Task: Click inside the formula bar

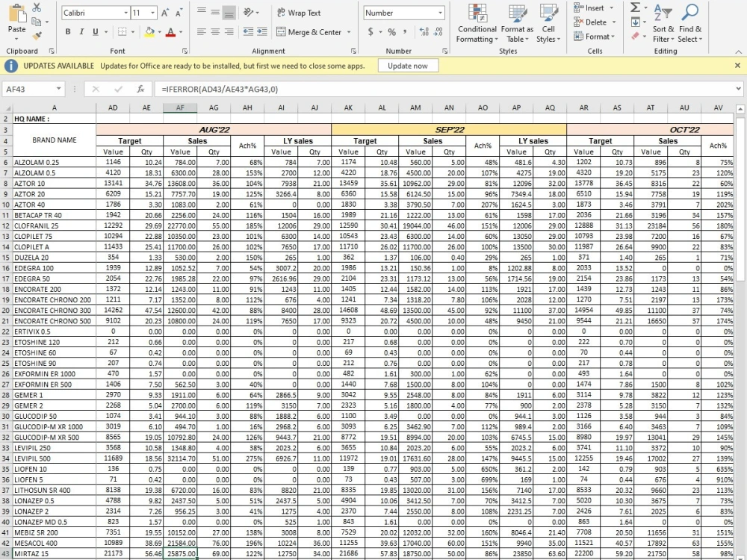Action: [x=445, y=89]
